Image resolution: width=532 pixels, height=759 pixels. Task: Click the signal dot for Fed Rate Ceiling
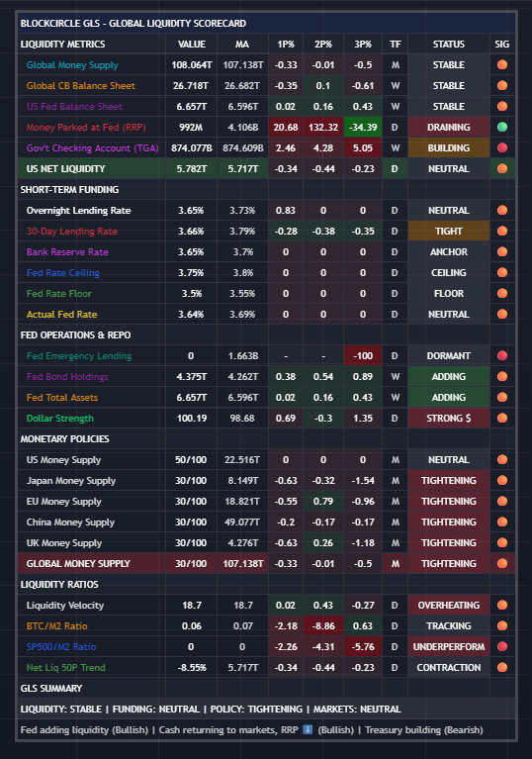pyautogui.click(x=502, y=273)
